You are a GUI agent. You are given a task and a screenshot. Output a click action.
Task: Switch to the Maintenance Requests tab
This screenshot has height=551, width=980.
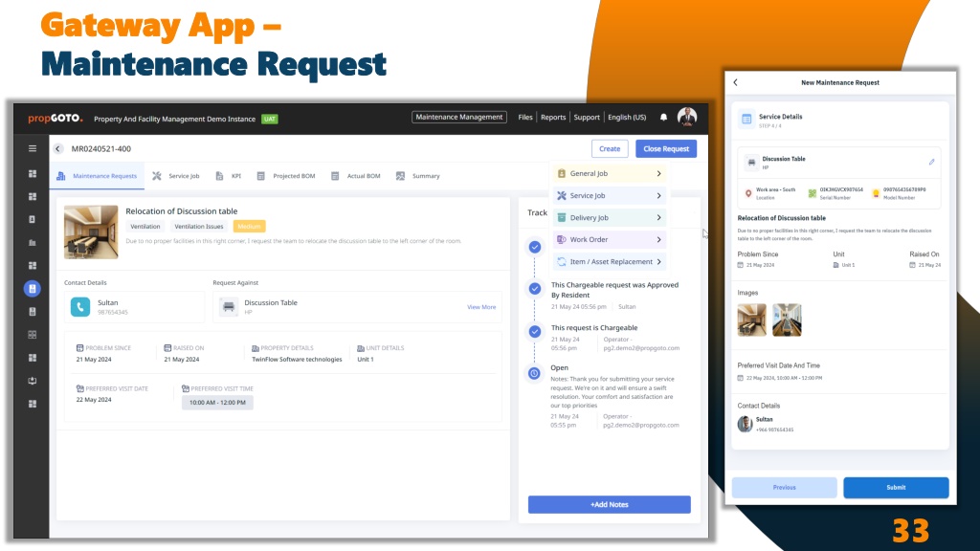click(97, 176)
